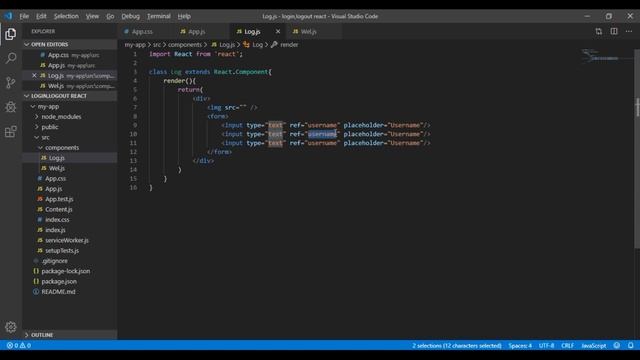Open the Manage gear menu

(11, 327)
